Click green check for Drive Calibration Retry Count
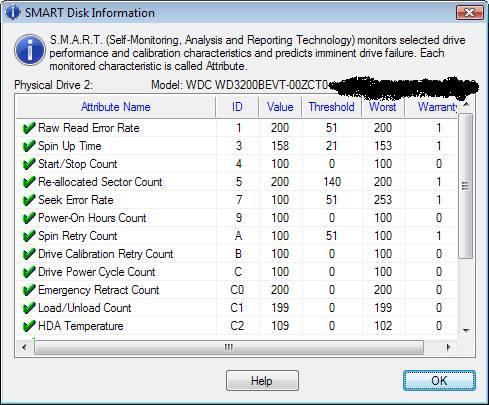Screen dimensions: 489x405 pyautogui.click(x=29, y=254)
